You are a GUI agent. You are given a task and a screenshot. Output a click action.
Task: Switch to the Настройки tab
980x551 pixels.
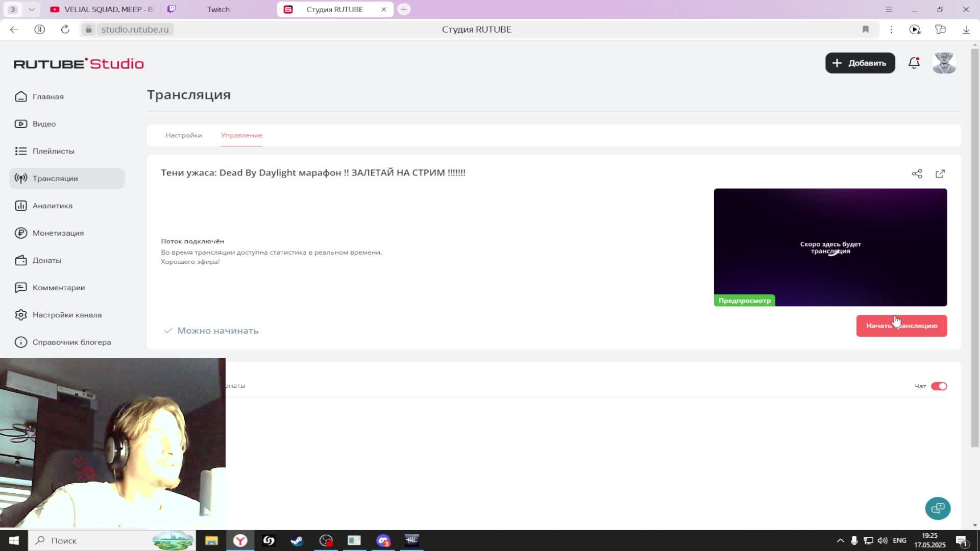tap(184, 135)
